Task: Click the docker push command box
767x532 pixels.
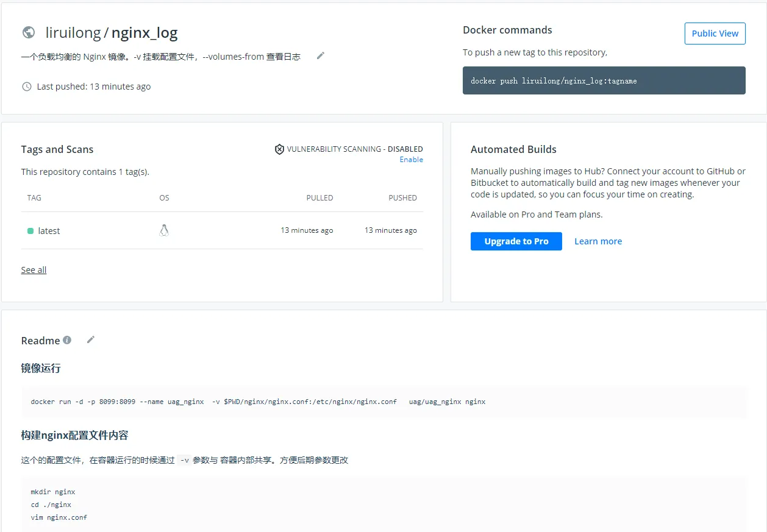Action: pos(604,80)
